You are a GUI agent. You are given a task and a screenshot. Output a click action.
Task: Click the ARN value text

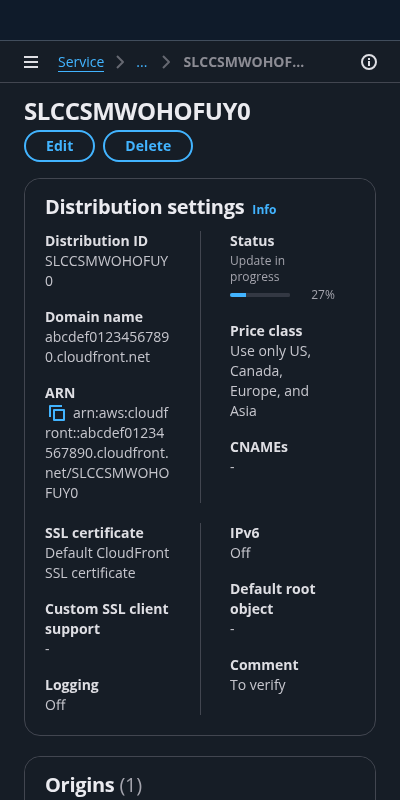click(107, 453)
